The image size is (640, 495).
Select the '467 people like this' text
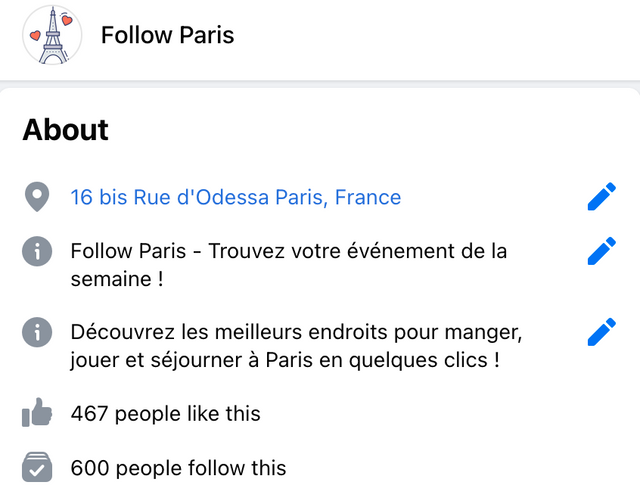[165, 413]
